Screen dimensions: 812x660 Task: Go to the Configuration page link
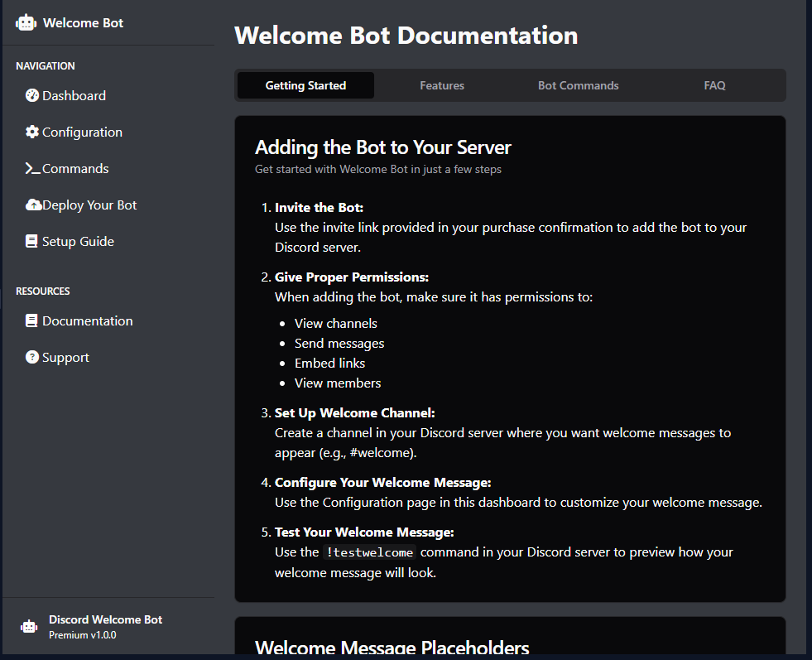click(x=82, y=132)
